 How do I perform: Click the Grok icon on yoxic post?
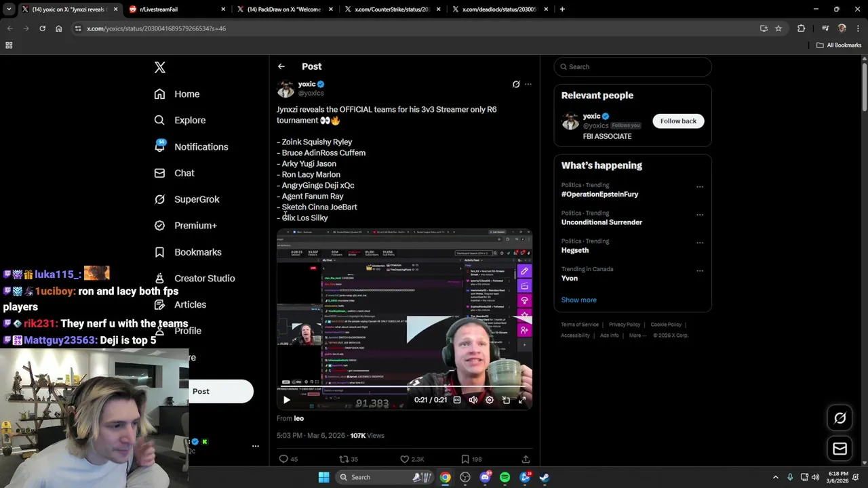(516, 84)
